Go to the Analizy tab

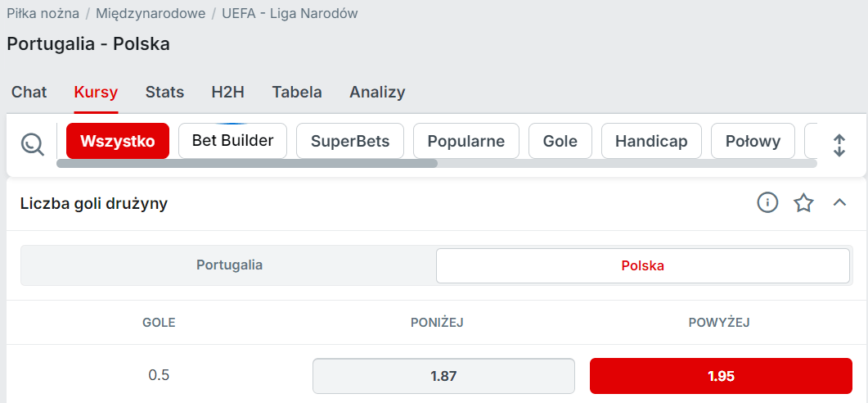377,93
